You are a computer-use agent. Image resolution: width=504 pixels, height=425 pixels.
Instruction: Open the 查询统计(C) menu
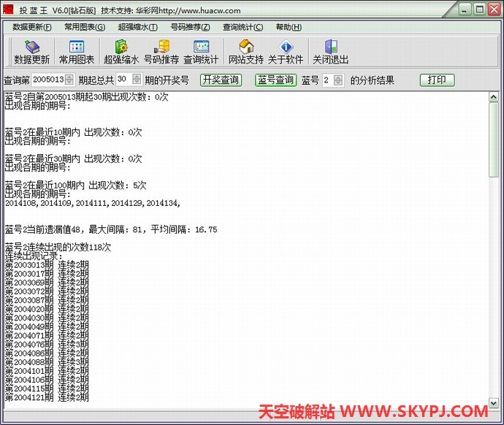243,27
